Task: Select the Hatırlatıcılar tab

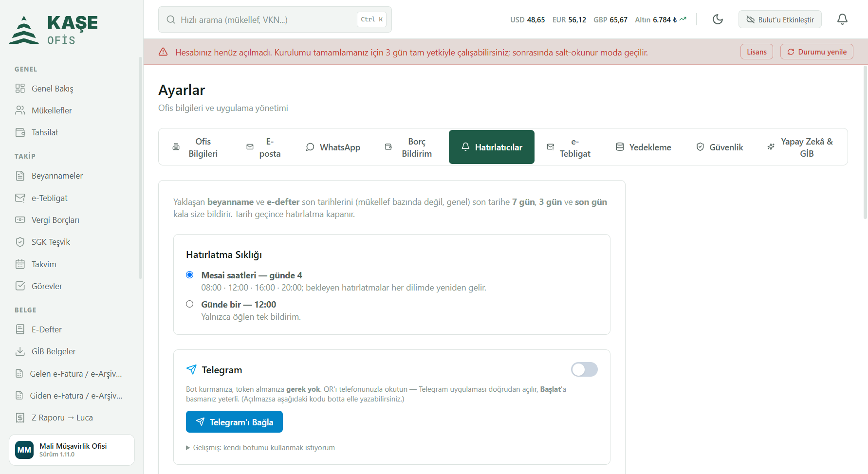Action: coord(492,147)
